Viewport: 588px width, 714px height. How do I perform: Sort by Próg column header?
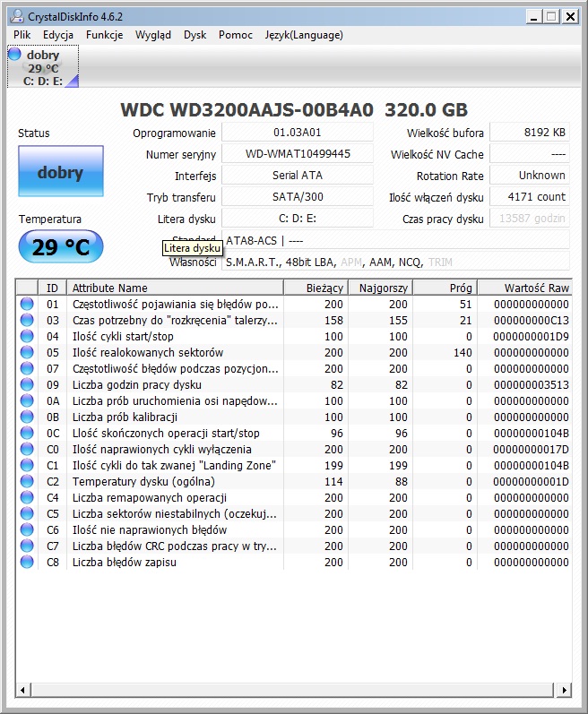pyautogui.click(x=445, y=288)
